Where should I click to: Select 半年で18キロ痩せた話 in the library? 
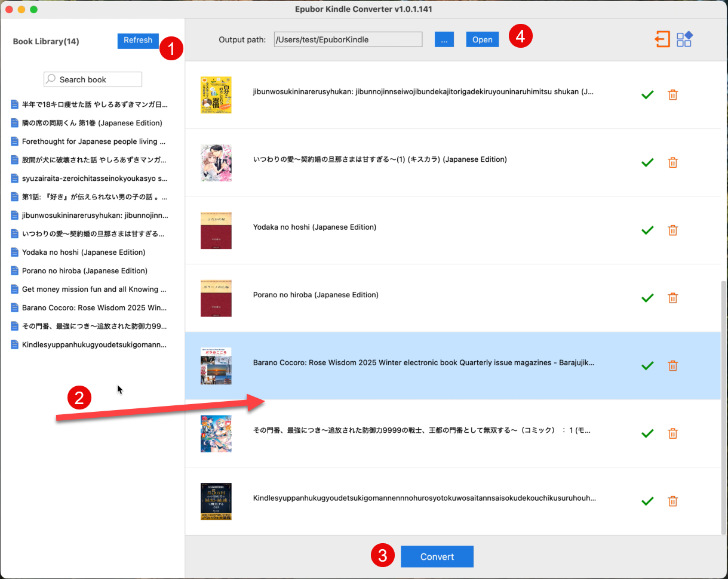(95, 104)
